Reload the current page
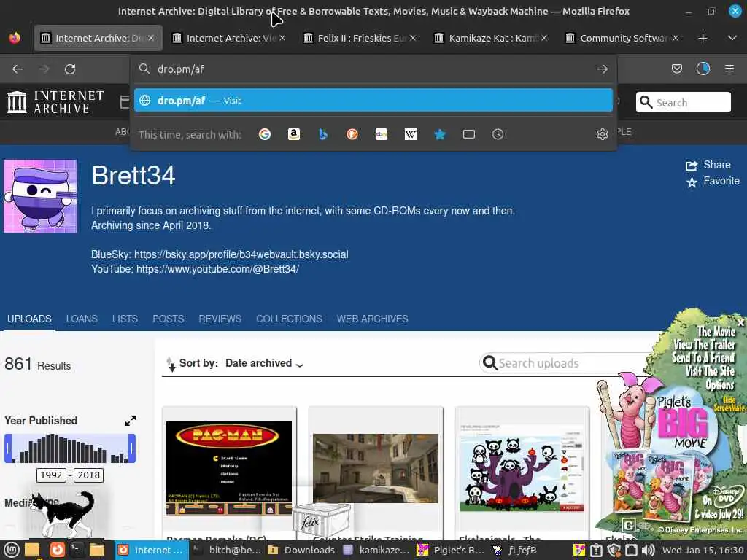 pos(70,69)
